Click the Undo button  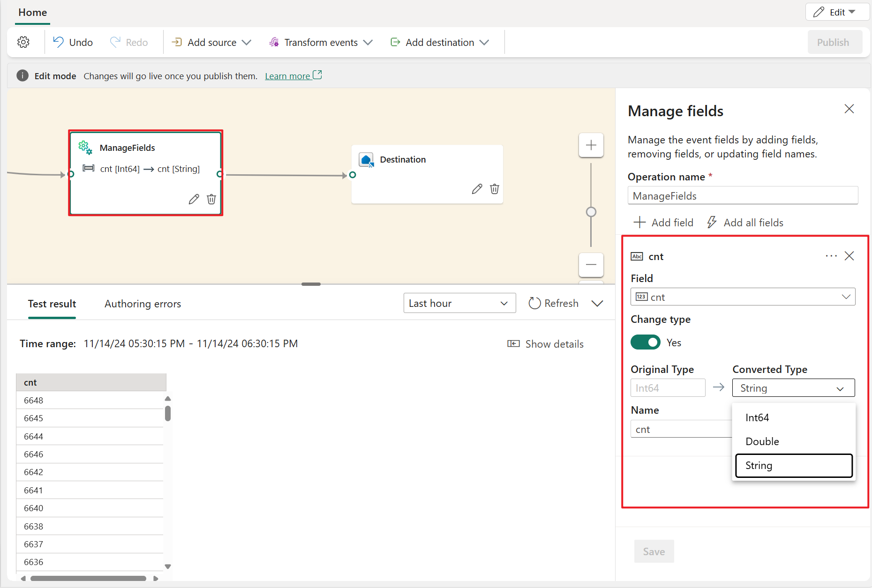73,42
